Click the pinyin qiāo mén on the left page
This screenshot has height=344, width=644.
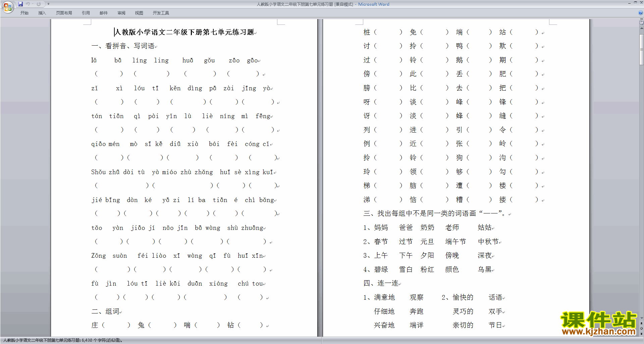105,144
